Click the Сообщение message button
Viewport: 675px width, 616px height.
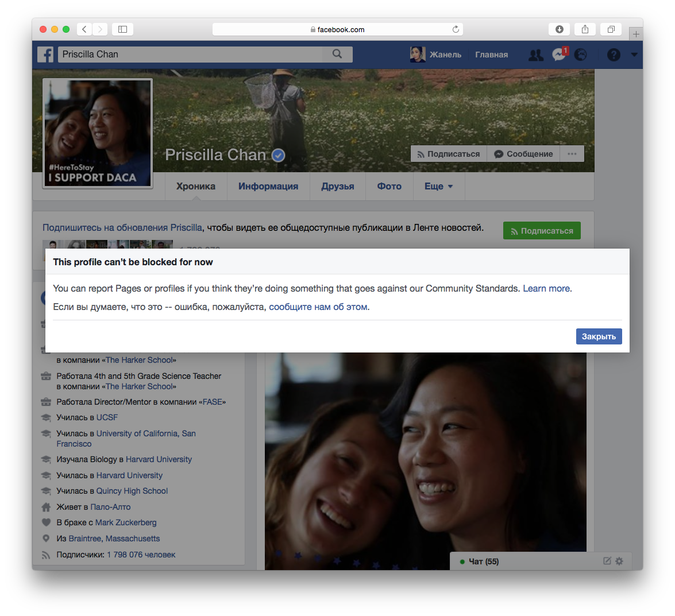point(523,154)
